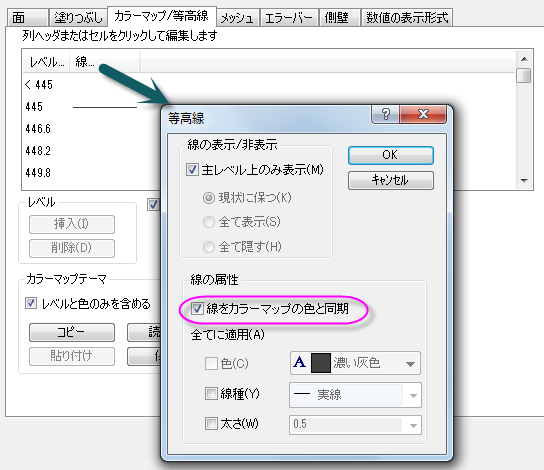Select the 449.8 level row
544x470 pixels.
pos(38,172)
